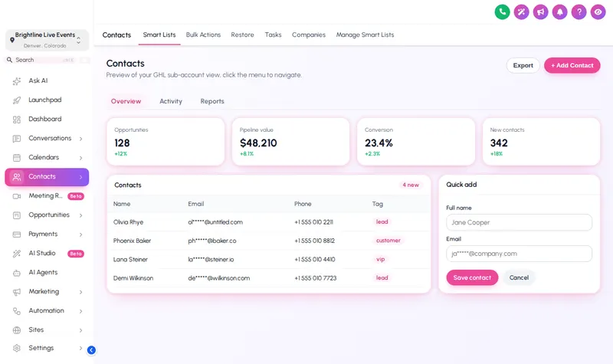This screenshot has height=364, width=613.
Task: Expand the Conversations submenu chevron
Action: click(x=81, y=139)
